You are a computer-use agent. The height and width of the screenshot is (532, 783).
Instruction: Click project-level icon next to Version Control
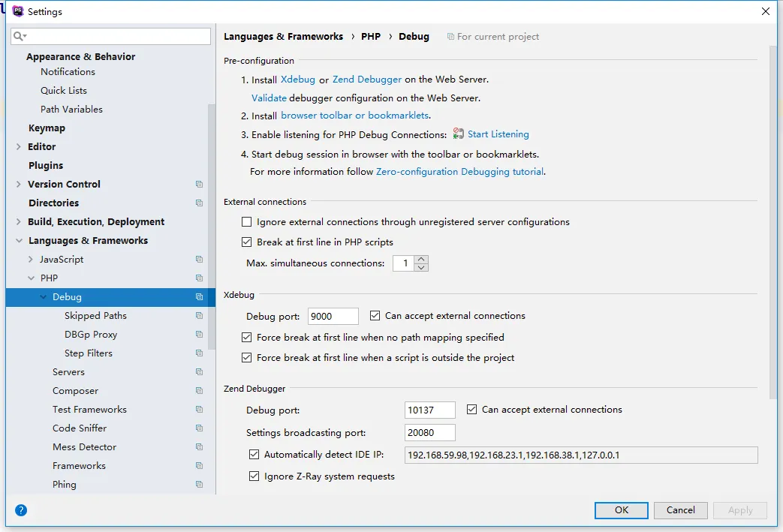point(199,185)
